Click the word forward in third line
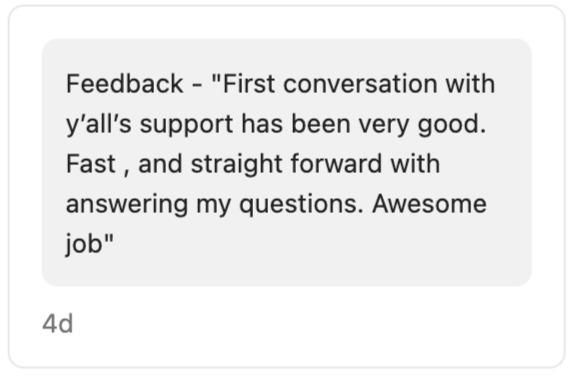The image size is (575, 377). click(336, 164)
